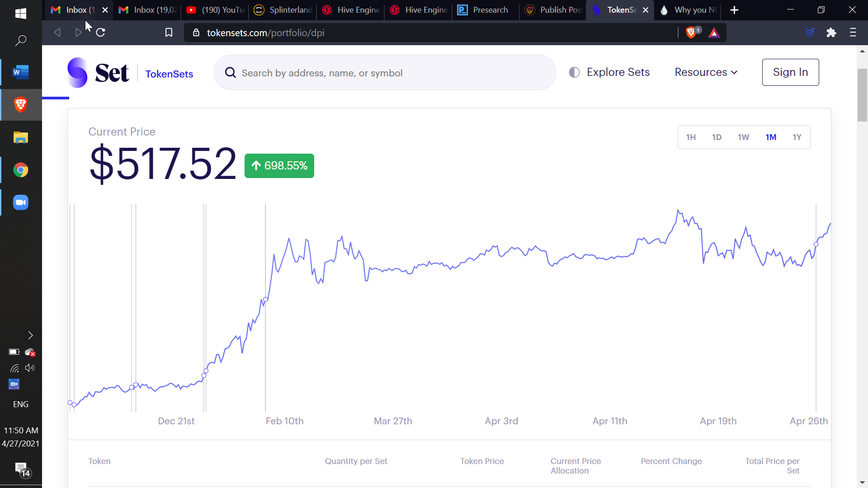Screen dimensions: 868x488
Task: Open the battery status tray icon
Action: pos(14,352)
